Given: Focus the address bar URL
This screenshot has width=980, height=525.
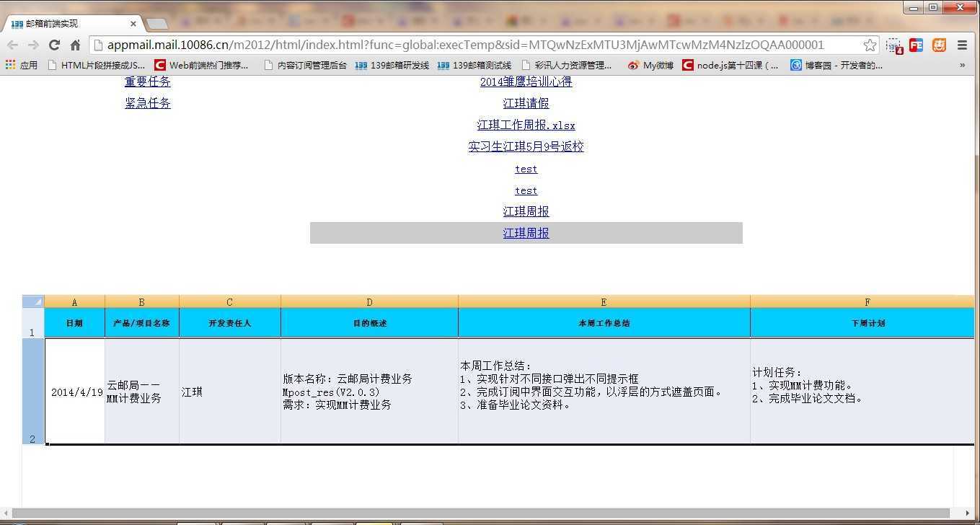Looking at the screenshot, I should tap(465, 45).
